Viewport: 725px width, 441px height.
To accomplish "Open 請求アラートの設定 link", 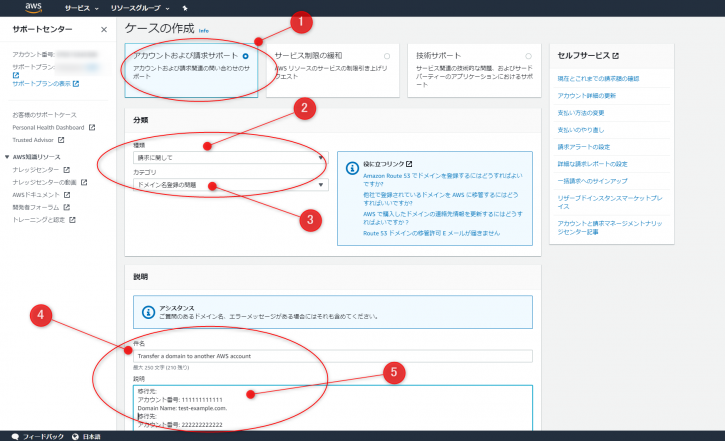I will click(x=584, y=147).
